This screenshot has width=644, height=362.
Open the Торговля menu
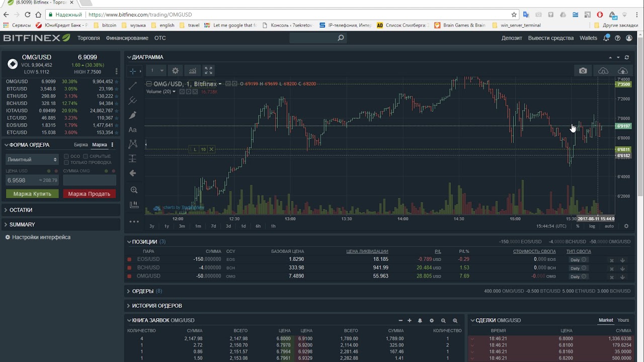[89, 38]
